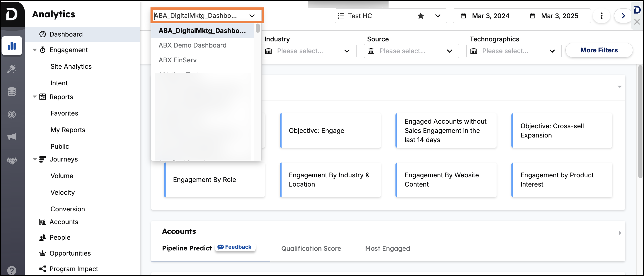
Task: Open the Objective: Cross-sell Expansion card
Action: pyautogui.click(x=562, y=131)
